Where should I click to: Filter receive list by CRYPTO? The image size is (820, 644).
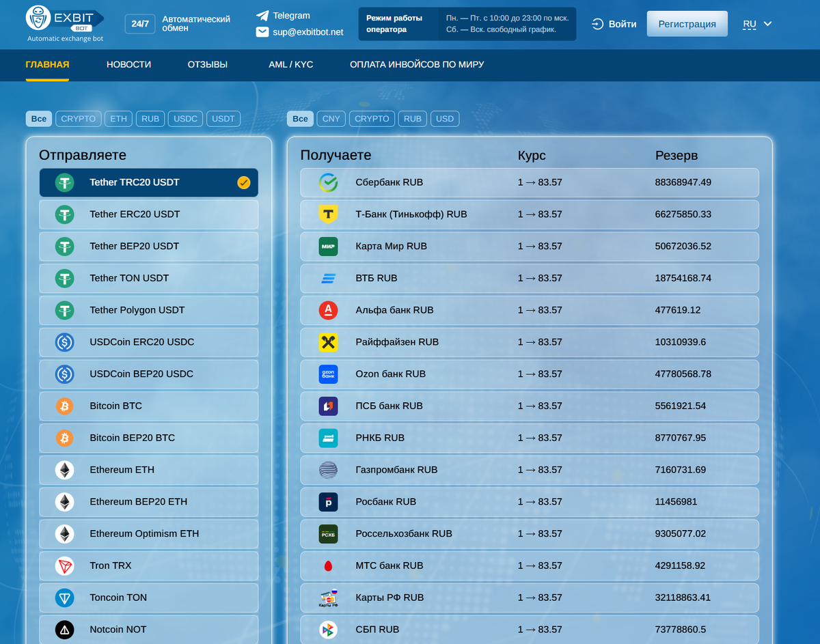[372, 119]
